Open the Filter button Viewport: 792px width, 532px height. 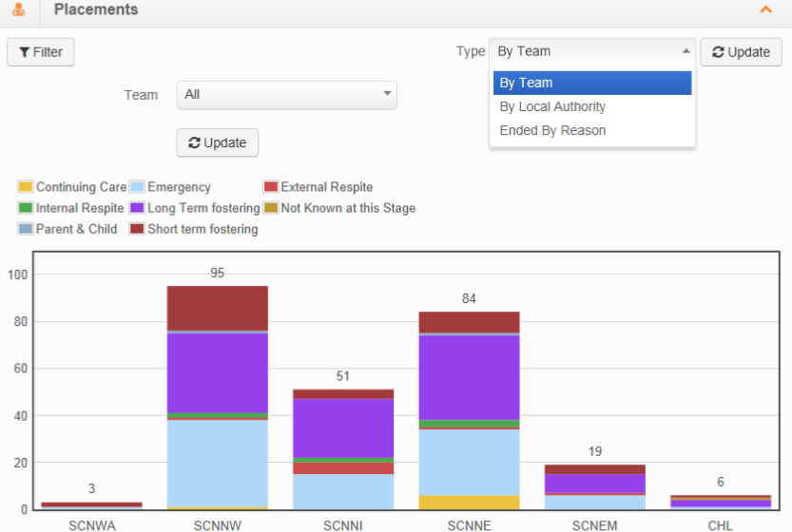coord(40,52)
